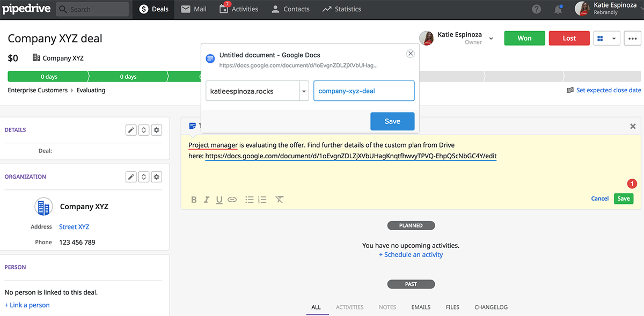Apply numbered list in the note editor
644x316 pixels.
262,200
